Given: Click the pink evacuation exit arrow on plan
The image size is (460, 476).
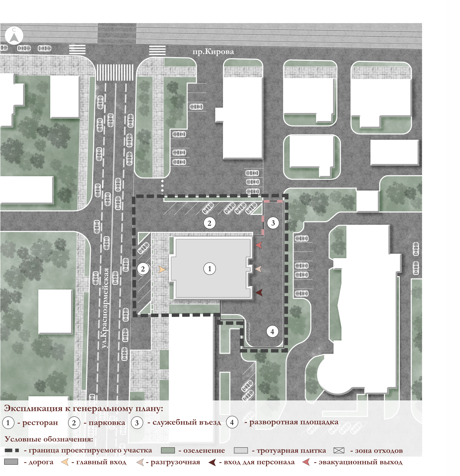Looking at the screenshot, I should click(x=259, y=245).
